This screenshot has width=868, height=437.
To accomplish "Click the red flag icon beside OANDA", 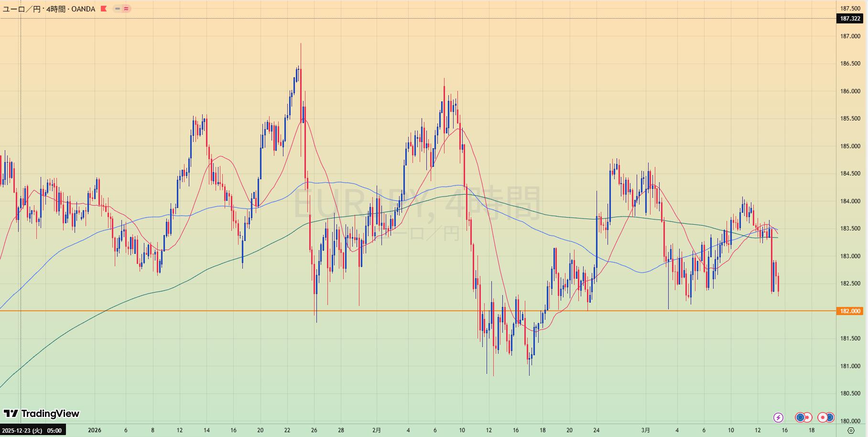I will click(104, 9).
